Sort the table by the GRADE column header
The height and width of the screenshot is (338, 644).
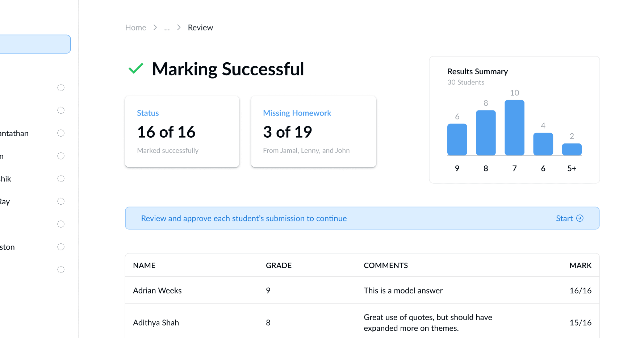[x=279, y=266]
